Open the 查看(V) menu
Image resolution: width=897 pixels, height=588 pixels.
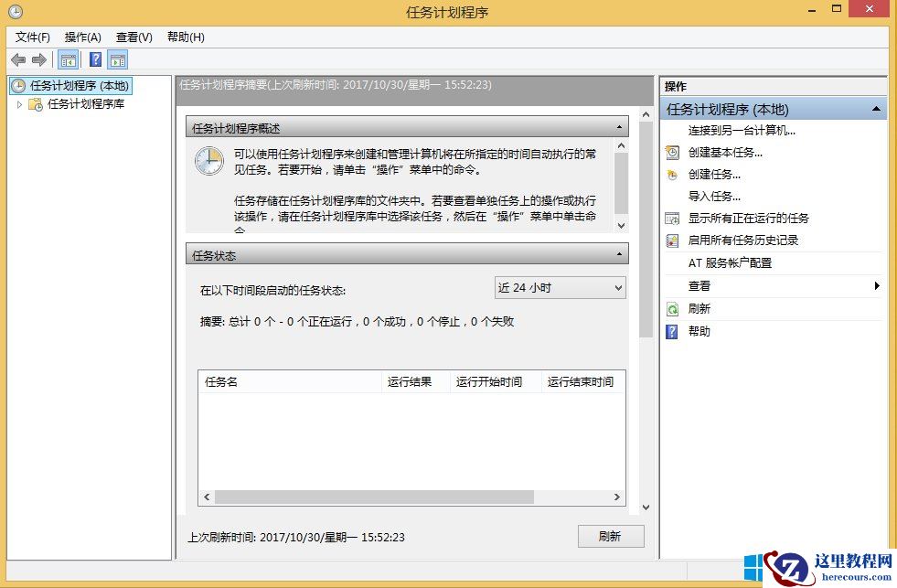[x=133, y=37]
